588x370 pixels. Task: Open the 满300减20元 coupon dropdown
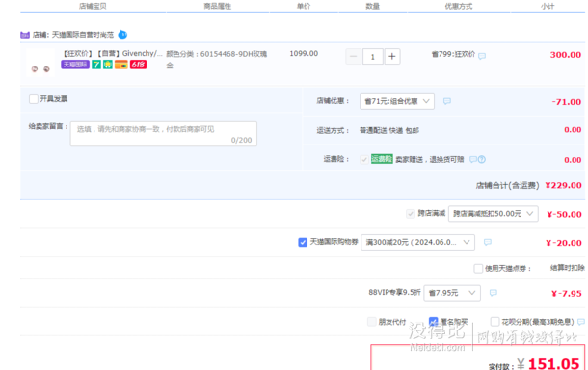tap(417, 242)
